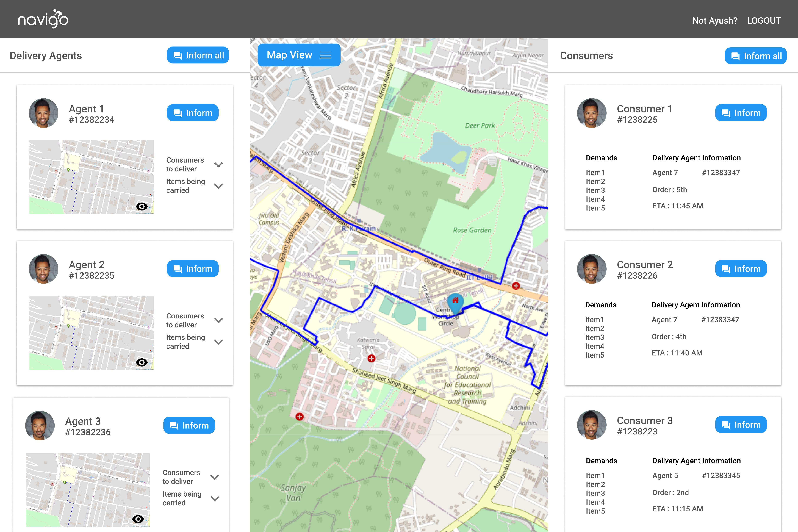The width and height of the screenshot is (798, 532).
Task: Expand Agent 2 Items being carried
Action: tap(218, 342)
